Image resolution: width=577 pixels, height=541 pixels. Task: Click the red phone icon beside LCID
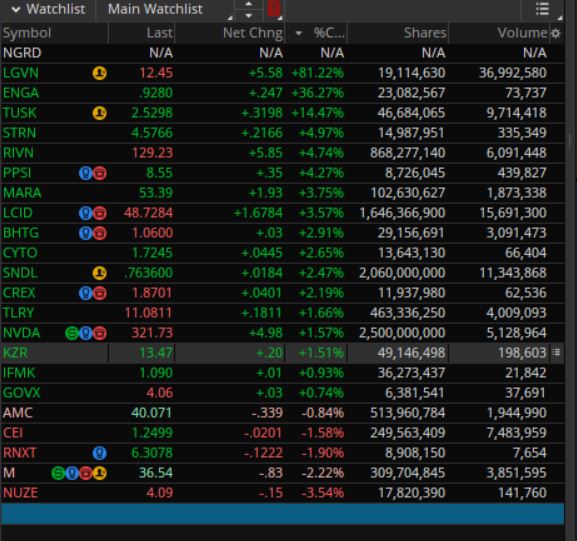coord(100,213)
